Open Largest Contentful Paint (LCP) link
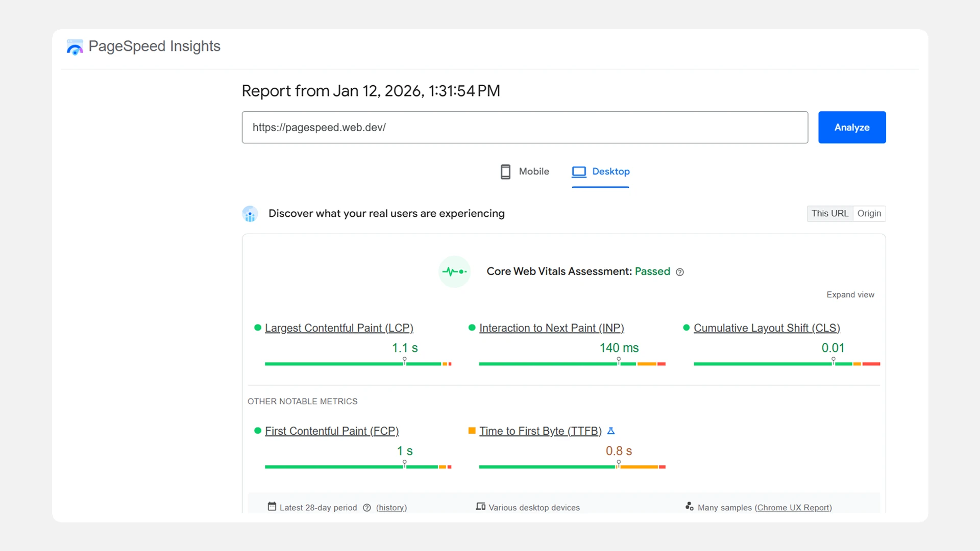Screen dimensions: 980x551 pyautogui.click(x=339, y=328)
